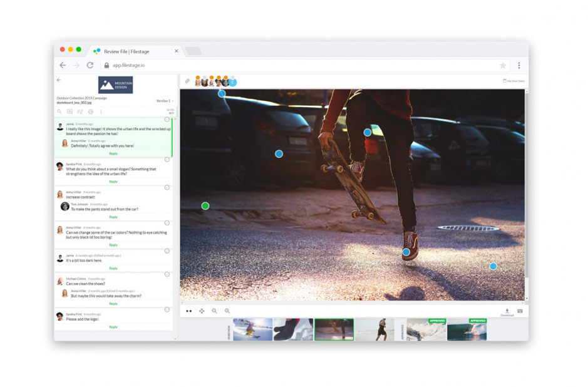Open the Download icon below the image
The width and height of the screenshot is (588, 387).
pos(506,310)
